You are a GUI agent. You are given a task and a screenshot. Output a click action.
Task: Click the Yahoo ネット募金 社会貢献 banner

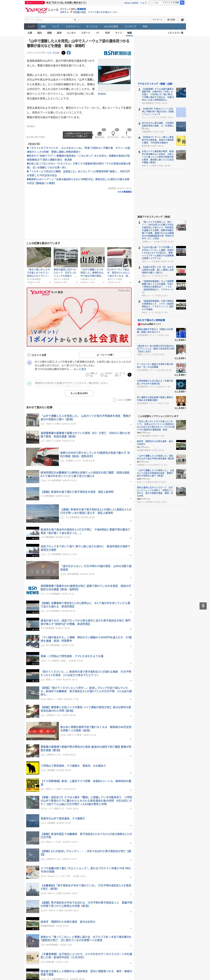pos(79,317)
